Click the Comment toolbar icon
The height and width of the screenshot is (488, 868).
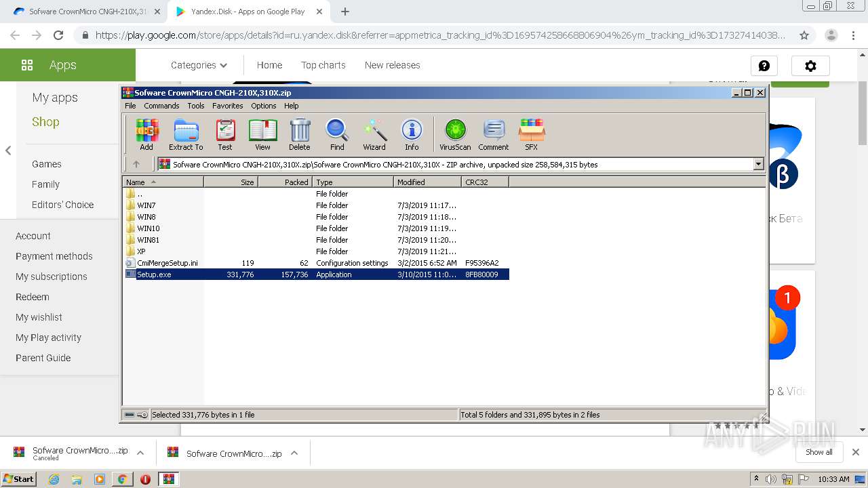point(494,134)
